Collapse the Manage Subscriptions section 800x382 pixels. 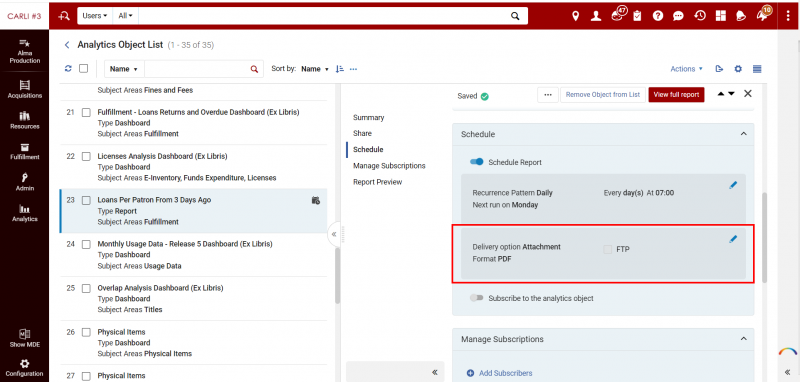[x=743, y=339]
